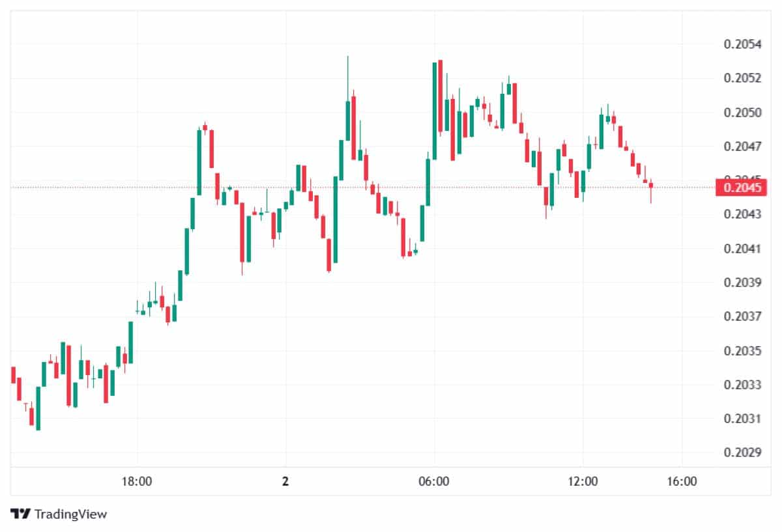Click the 0.2029 price axis label
This screenshot has width=782, height=532.
(x=742, y=452)
